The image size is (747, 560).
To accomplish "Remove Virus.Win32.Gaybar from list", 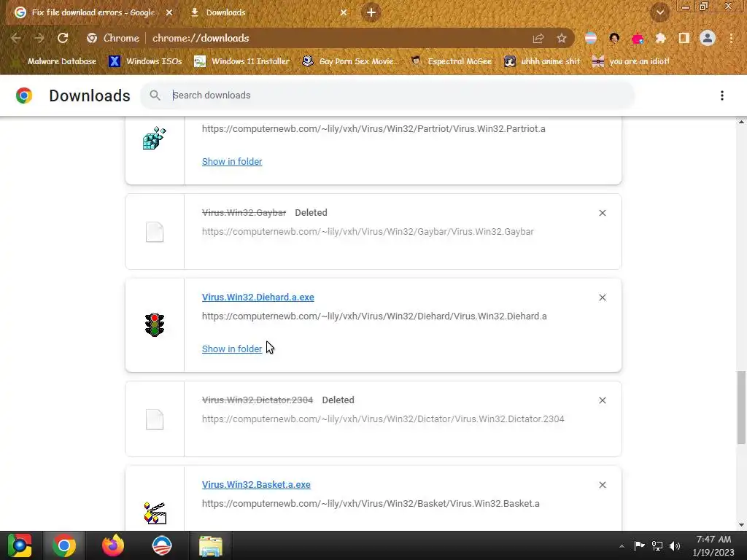I will tap(602, 213).
